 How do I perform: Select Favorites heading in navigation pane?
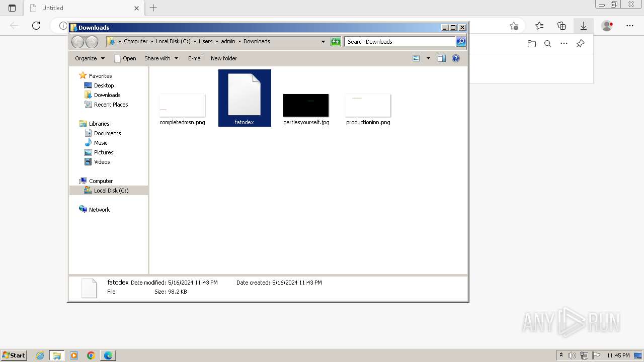(100, 76)
